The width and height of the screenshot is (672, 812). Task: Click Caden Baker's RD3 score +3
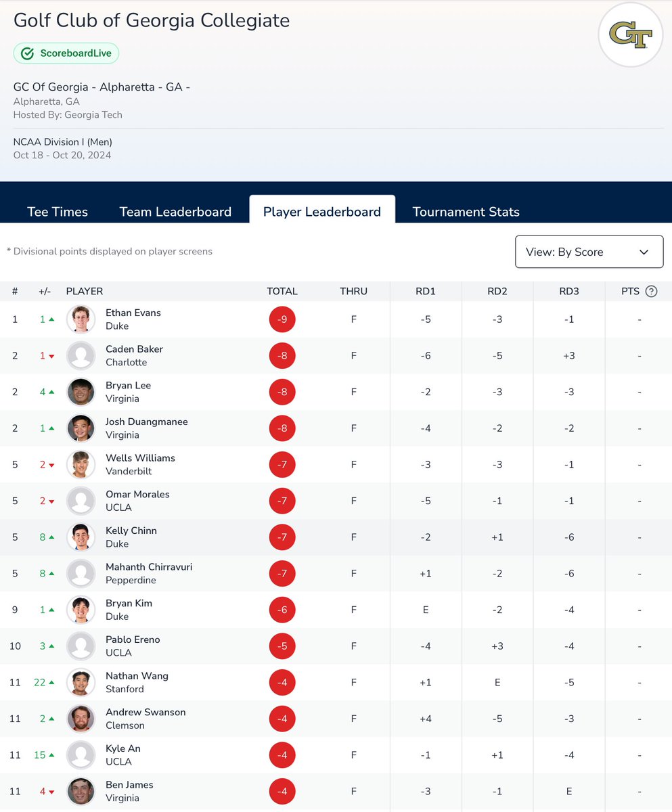pyautogui.click(x=569, y=356)
